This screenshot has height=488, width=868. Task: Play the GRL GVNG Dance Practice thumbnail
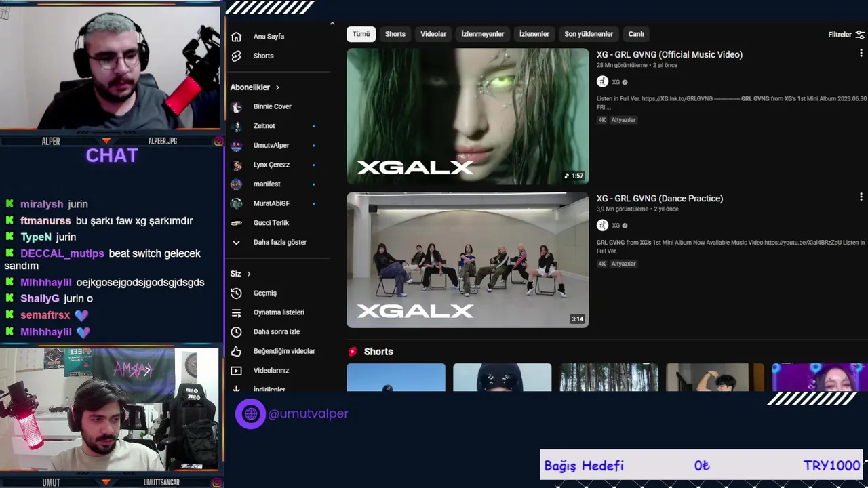click(468, 260)
